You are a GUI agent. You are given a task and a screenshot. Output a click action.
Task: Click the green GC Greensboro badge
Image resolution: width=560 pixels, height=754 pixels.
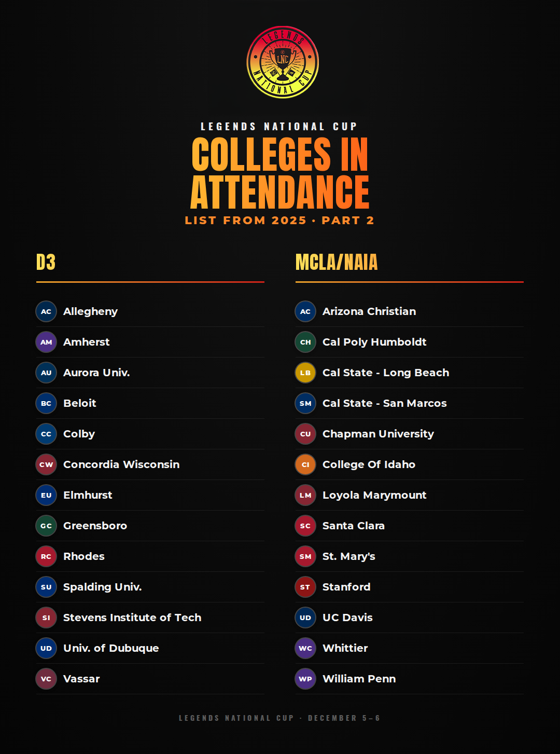tap(46, 526)
